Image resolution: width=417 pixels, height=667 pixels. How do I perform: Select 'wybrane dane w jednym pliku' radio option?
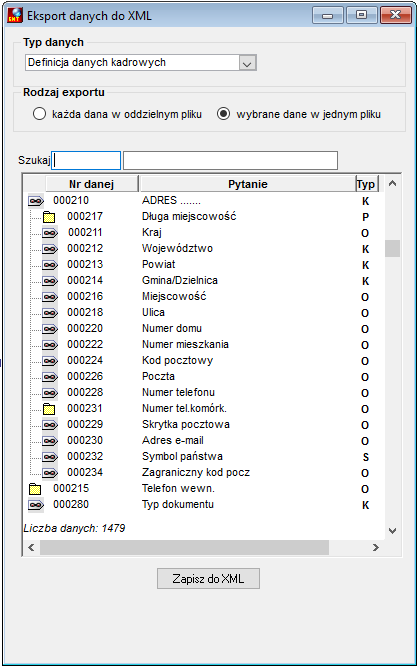point(223,114)
